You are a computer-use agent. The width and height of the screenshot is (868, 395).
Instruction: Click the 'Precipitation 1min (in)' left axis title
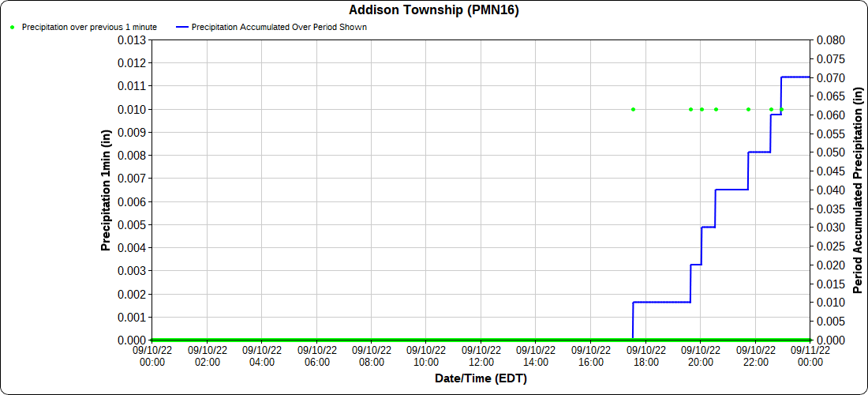point(105,190)
